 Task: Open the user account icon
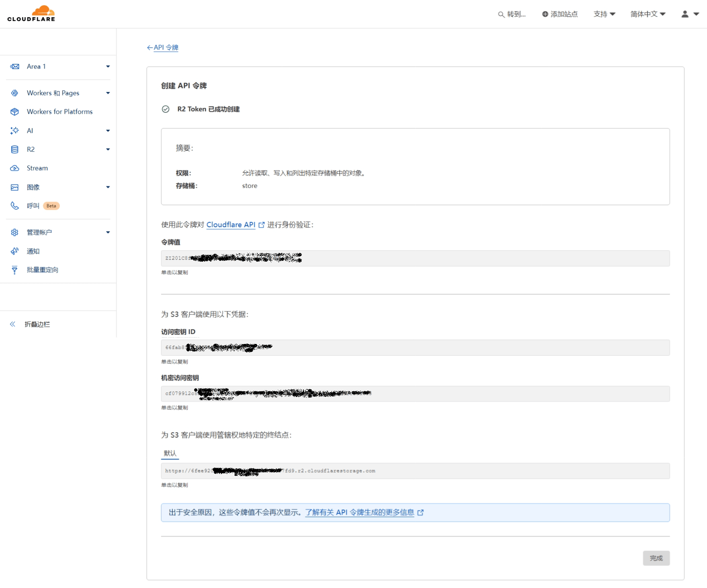click(x=685, y=14)
